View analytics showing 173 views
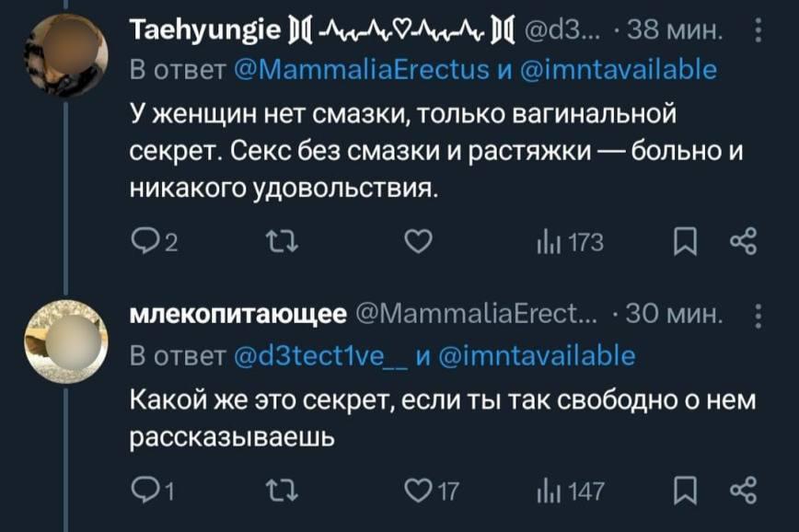Image resolution: width=799 pixels, height=532 pixels. 571,242
